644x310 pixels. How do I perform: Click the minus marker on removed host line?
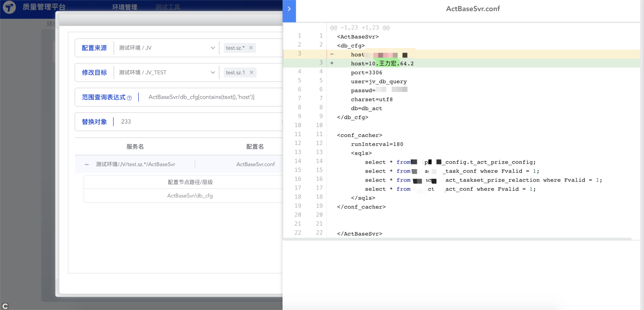332,54
